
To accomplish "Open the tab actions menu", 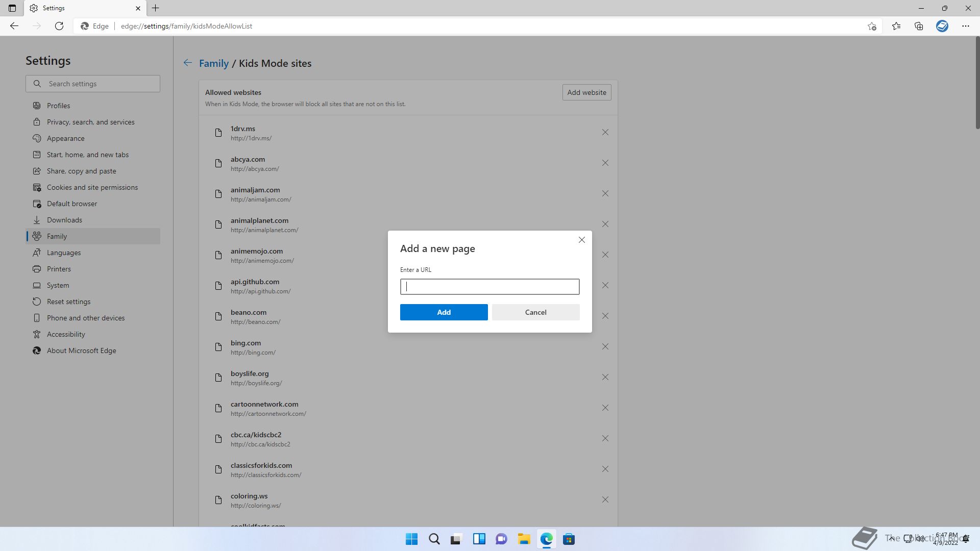I will (x=12, y=8).
